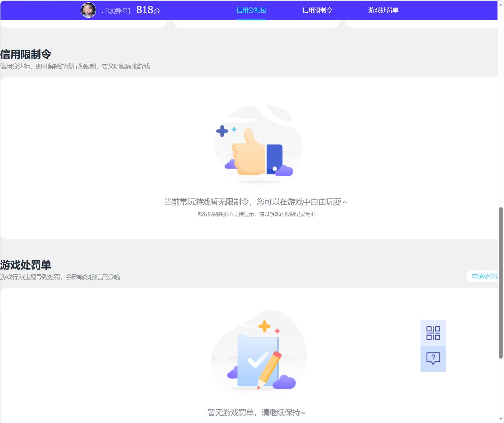The width and height of the screenshot is (504, 423).
Task: Click the scrollbar down arrow
Action: (501, 419)
